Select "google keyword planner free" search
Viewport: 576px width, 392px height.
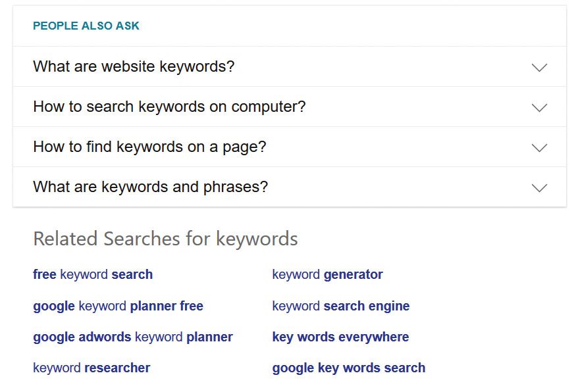pos(118,306)
